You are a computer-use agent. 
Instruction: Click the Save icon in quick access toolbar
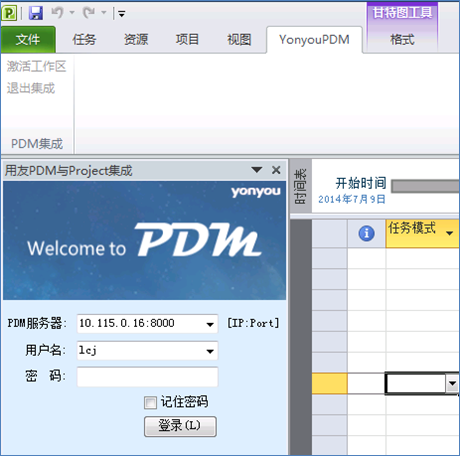tap(36, 13)
